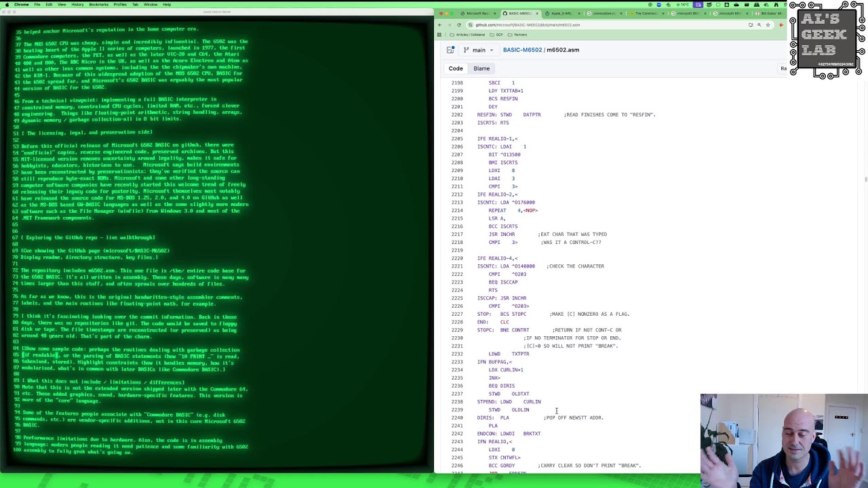Click line number 2220 in code
The height and width of the screenshot is (488, 868).
pyautogui.click(x=457, y=258)
